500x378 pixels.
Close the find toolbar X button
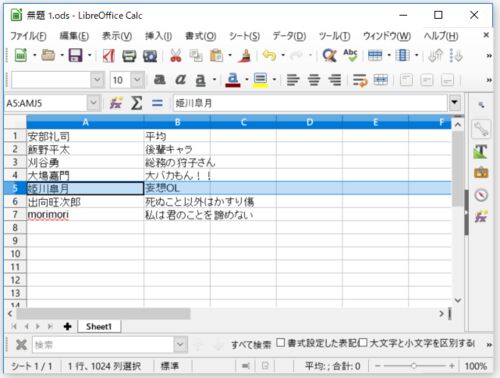click(x=21, y=344)
